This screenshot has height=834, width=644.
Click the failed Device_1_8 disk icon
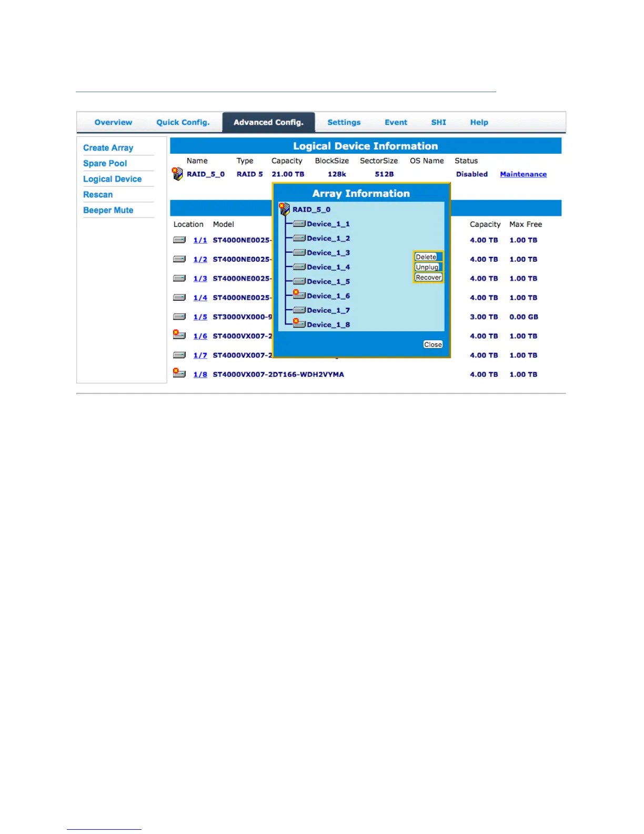click(x=299, y=323)
